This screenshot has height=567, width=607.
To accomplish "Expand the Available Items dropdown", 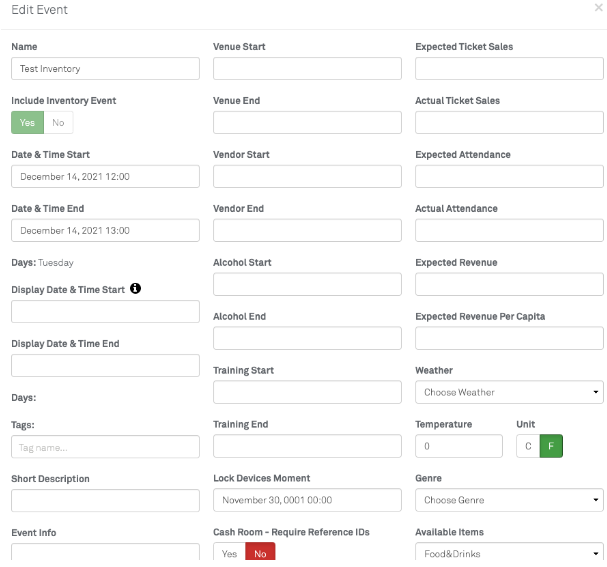I will (x=509, y=553).
